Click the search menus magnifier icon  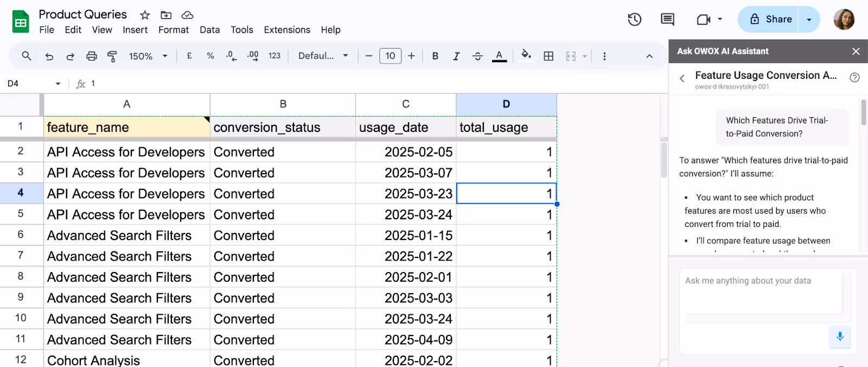point(26,56)
